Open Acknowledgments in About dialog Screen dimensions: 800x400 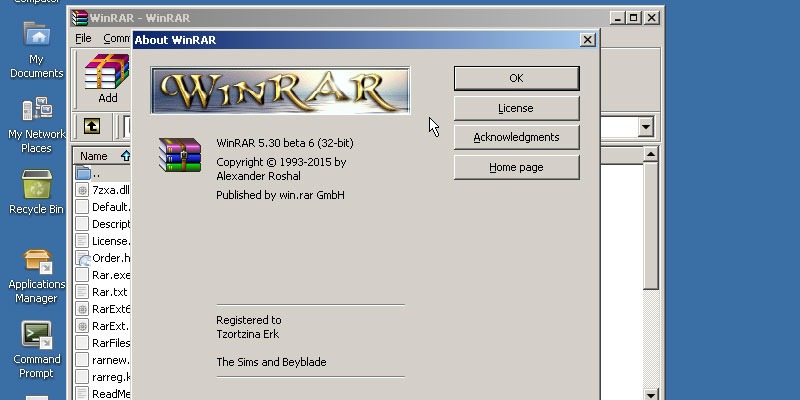[516, 137]
